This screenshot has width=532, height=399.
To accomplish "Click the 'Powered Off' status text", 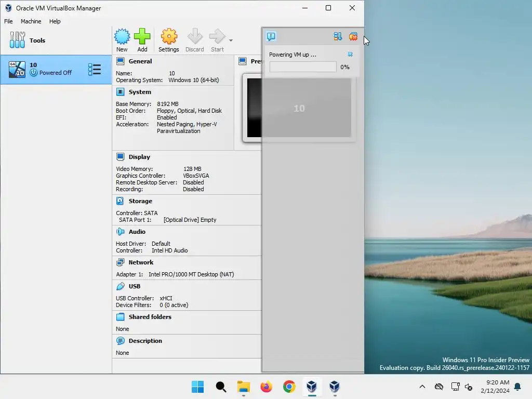I will pyautogui.click(x=55, y=73).
